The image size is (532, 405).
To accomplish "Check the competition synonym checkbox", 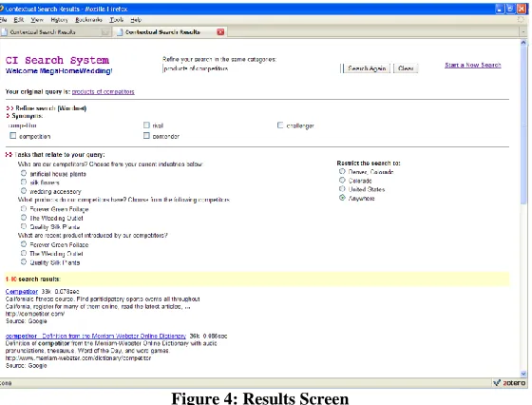I will pyautogui.click(x=13, y=136).
